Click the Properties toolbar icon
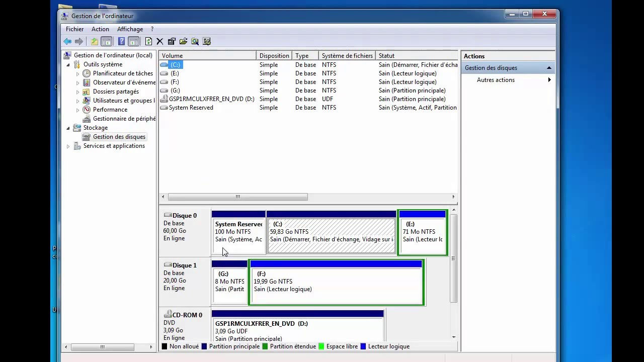644x362 pixels. click(x=172, y=41)
